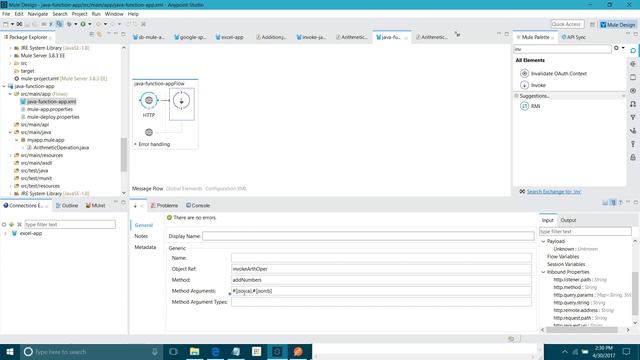Switch to the Output metadata tab
The image size is (640, 360).
(x=568, y=220)
